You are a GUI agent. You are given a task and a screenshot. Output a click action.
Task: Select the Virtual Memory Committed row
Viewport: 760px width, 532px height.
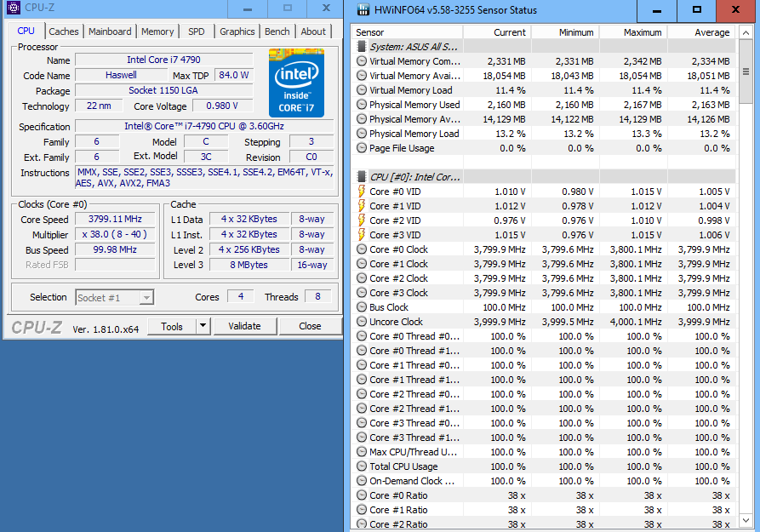point(543,61)
